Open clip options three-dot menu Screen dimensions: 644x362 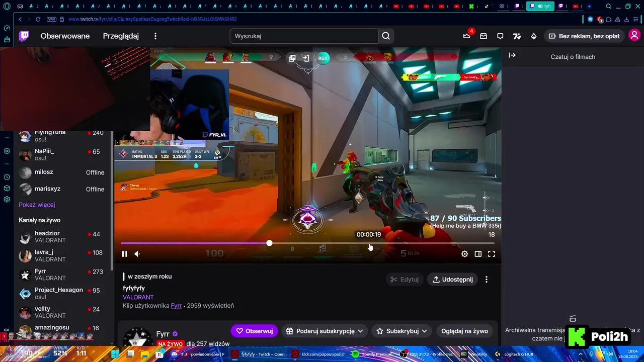click(x=486, y=280)
